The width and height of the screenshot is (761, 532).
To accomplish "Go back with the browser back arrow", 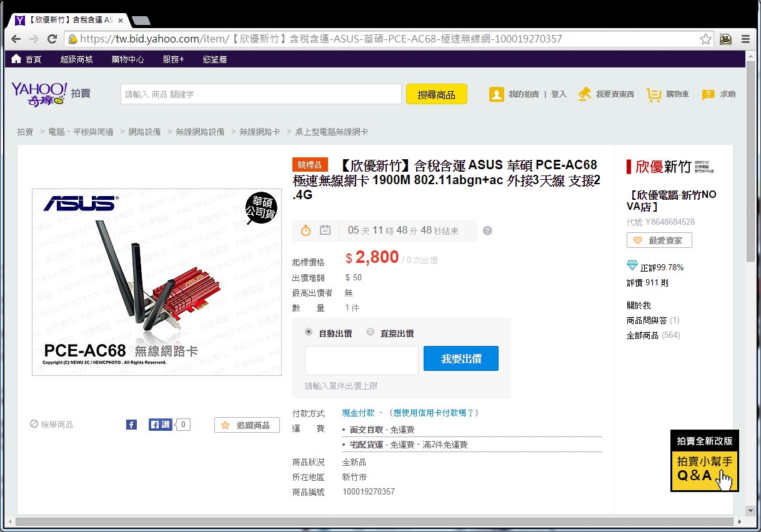I will pyautogui.click(x=16, y=39).
